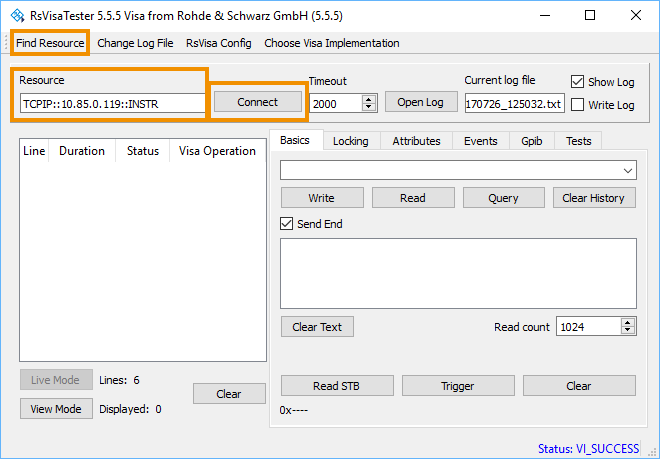Click the Duration column header

pos(82,151)
